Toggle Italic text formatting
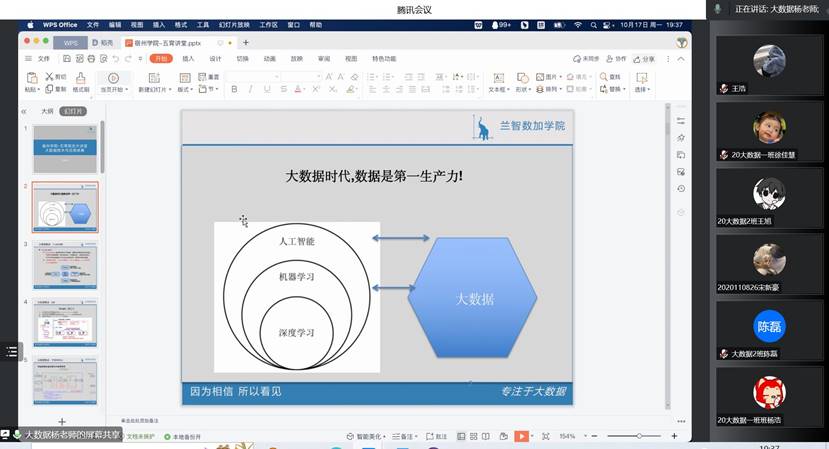This screenshot has width=829, height=449. (248, 89)
